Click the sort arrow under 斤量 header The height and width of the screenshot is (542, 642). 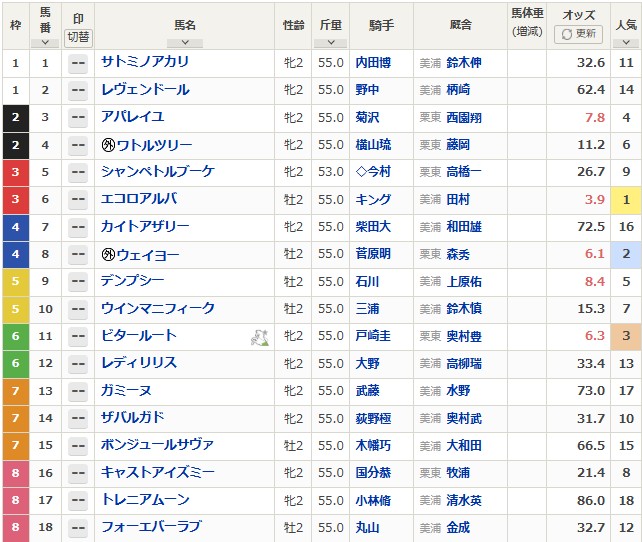329,43
